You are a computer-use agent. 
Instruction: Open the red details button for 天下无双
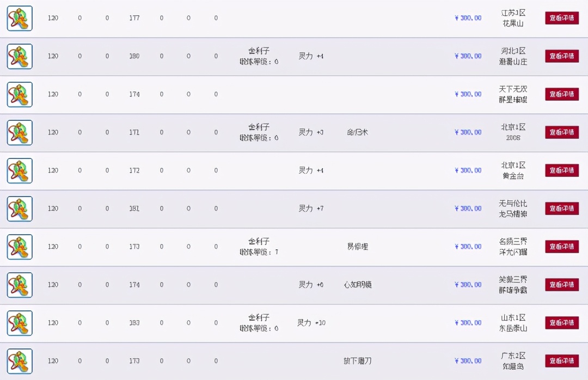pos(561,94)
